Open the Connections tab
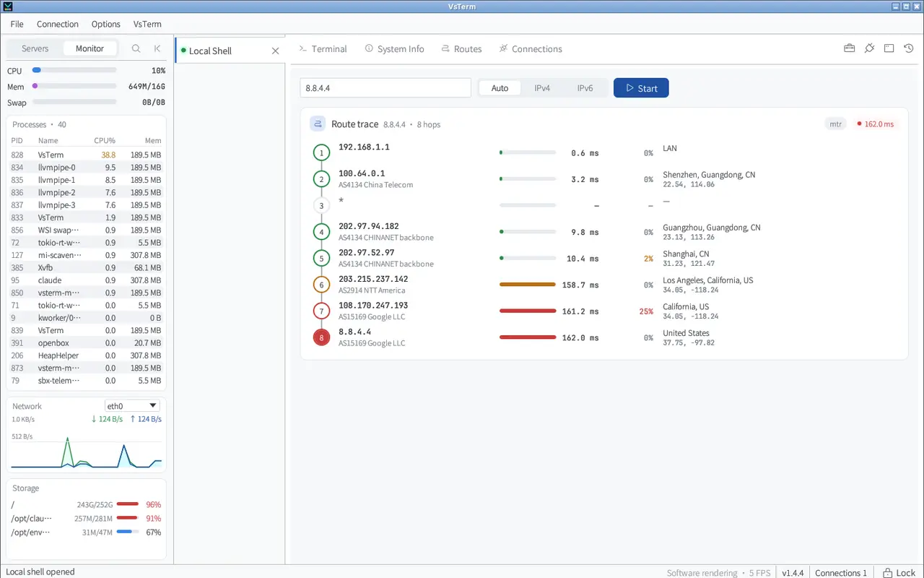Screen dimensions: 924x578 click(x=531, y=48)
